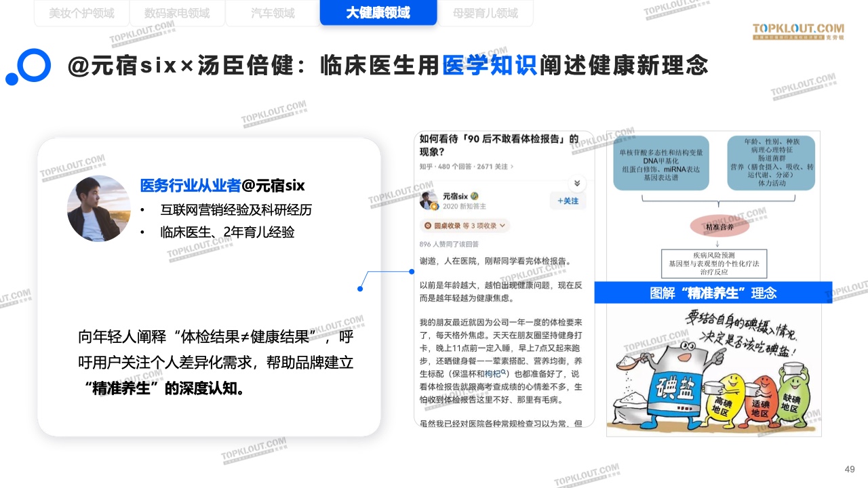This screenshot has height=488, width=868.
Task: Open the 圆桌收录 等 3 项收录 dropdown
Action: click(x=465, y=226)
